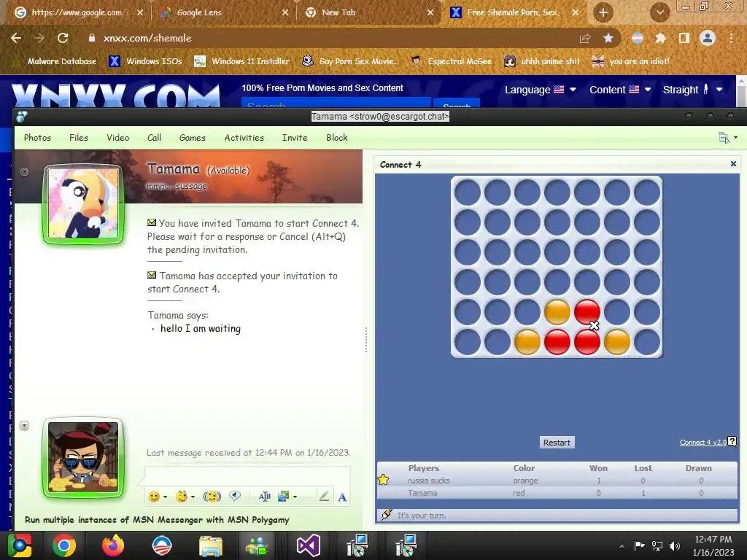Viewport: 747px width, 560px height.
Task: Restart the Connect 4 game
Action: pyautogui.click(x=557, y=443)
